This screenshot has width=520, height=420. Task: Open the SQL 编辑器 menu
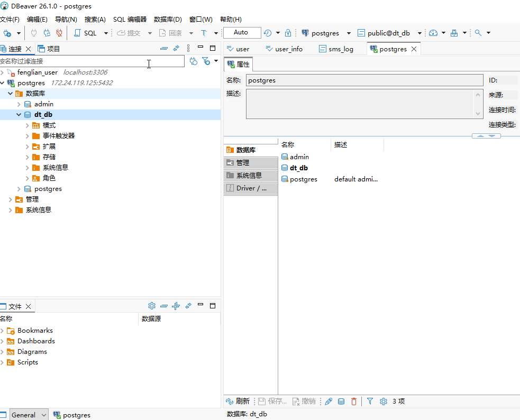[130, 19]
